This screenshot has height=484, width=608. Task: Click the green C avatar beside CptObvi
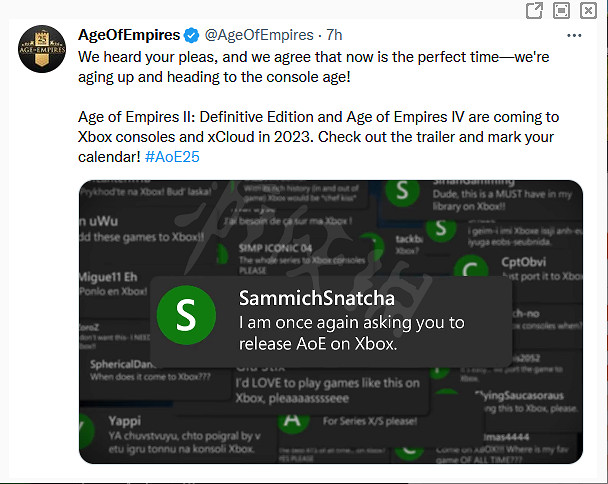[470, 269]
